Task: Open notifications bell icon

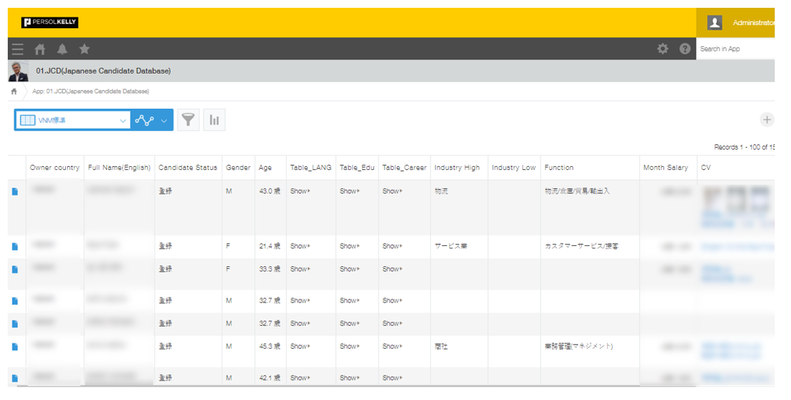Action: (x=62, y=48)
